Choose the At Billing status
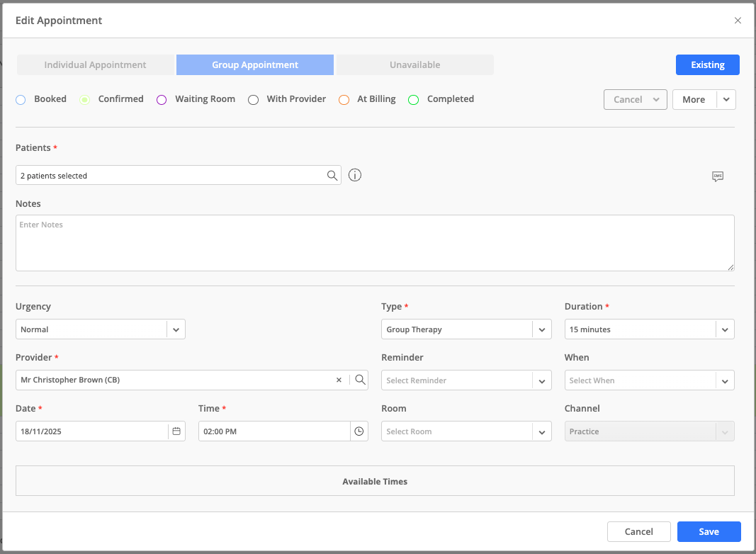This screenshot has width=756, height=554. pyautogui.click(x=344, y=100)
